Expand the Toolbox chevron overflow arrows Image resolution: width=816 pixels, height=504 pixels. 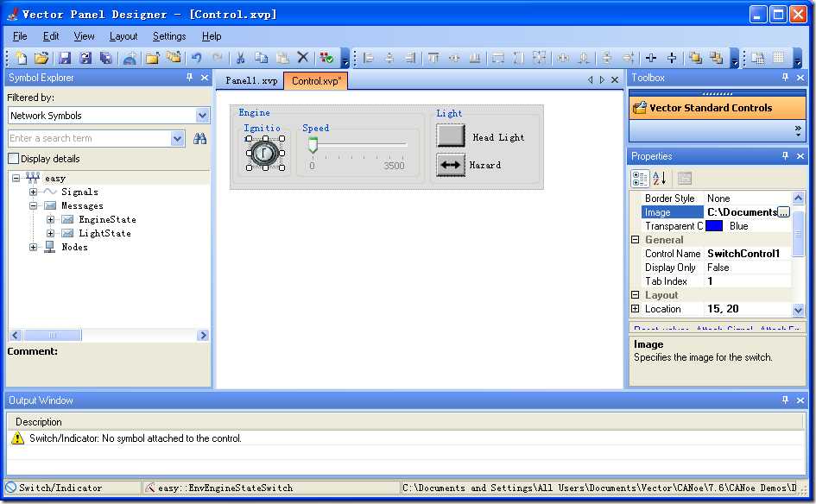click(798, 130)
